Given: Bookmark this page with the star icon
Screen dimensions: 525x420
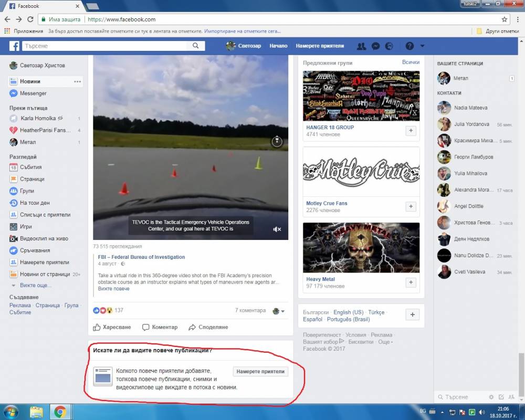Looking at the screenshot, I should click(x=504, y=19).
